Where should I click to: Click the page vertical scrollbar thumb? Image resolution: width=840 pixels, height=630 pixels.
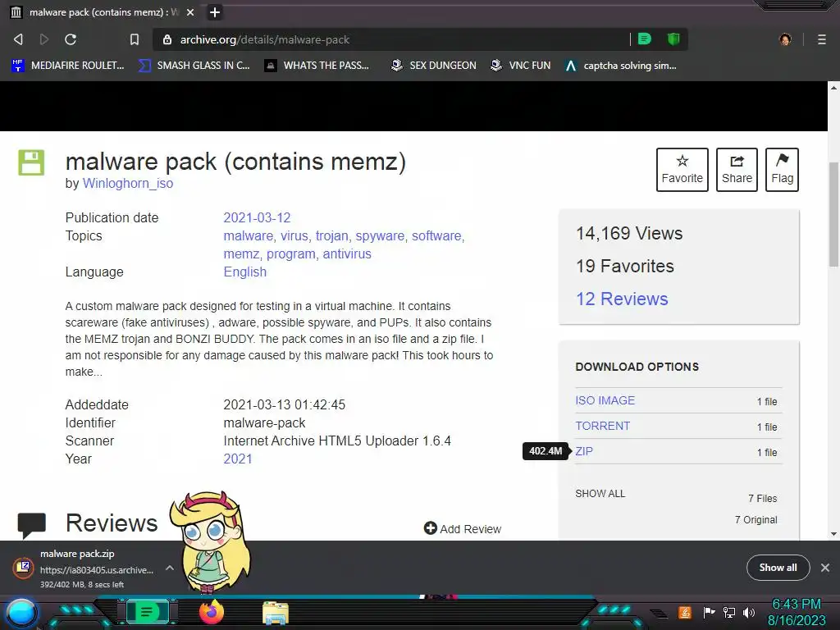click(833, 214)
